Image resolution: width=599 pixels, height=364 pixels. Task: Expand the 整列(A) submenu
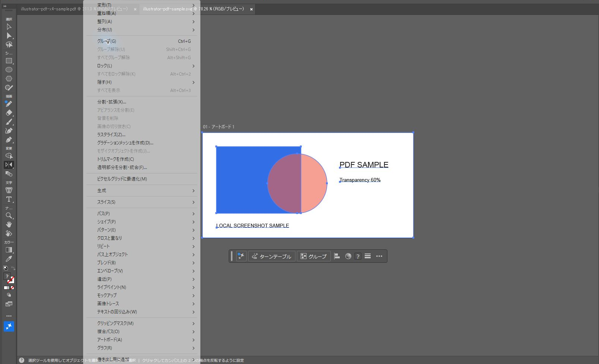(x=142, y=22)
